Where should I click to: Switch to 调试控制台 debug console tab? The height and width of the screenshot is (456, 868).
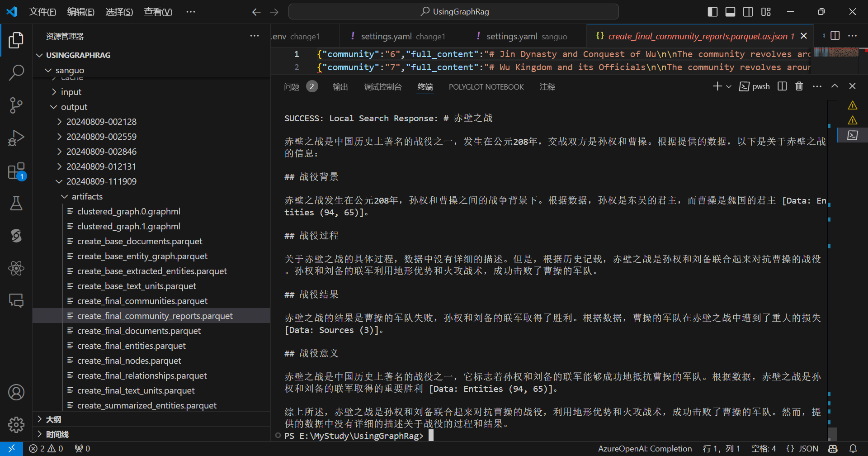383,86
